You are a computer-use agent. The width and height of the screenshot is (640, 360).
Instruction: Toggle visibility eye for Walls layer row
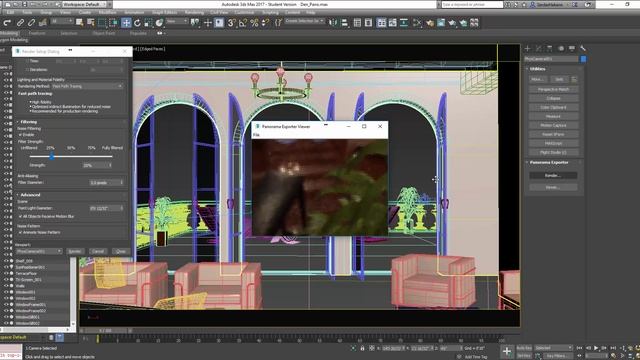6,286
